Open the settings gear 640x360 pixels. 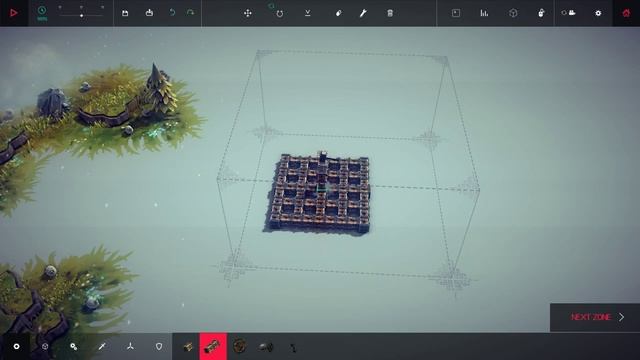click(x=598, y=13)
